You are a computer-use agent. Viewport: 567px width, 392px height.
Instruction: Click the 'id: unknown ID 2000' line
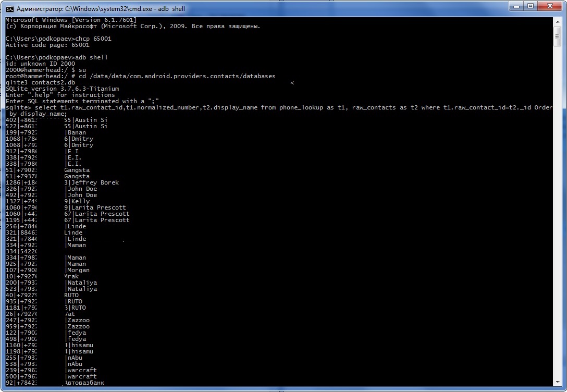coord(40,64)
